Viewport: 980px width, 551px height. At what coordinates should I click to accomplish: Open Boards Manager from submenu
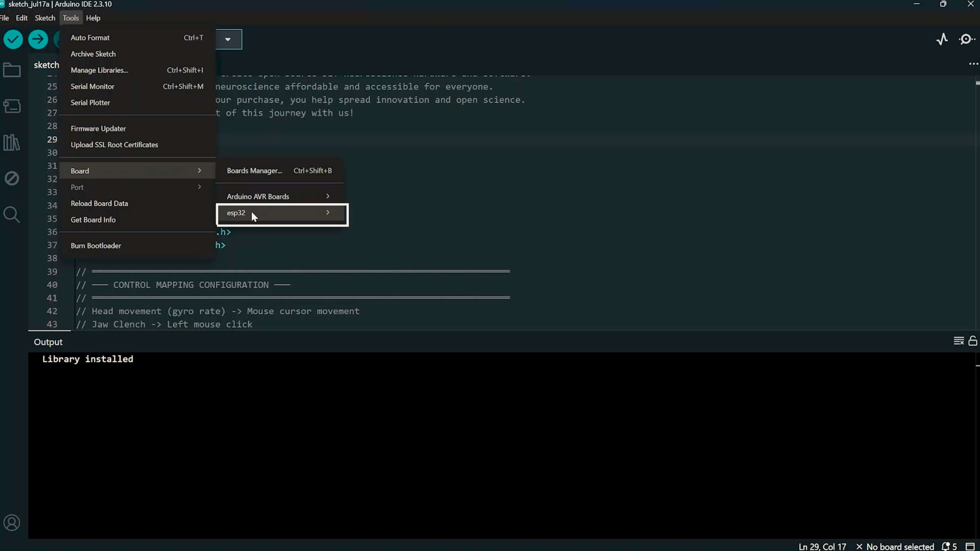tap(280, 171)
